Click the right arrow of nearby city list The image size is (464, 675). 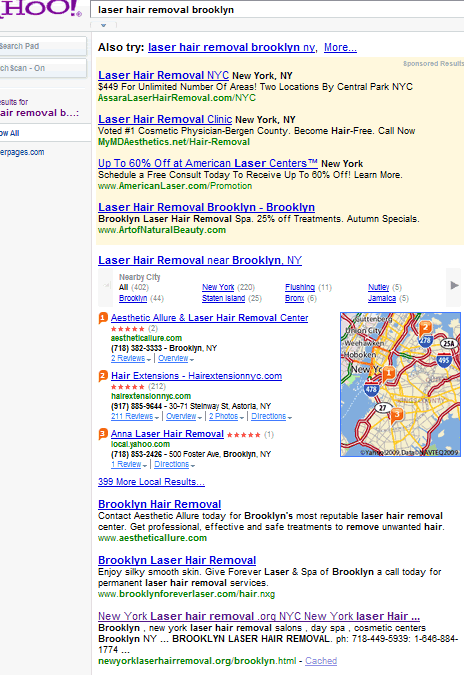point(454,285)
